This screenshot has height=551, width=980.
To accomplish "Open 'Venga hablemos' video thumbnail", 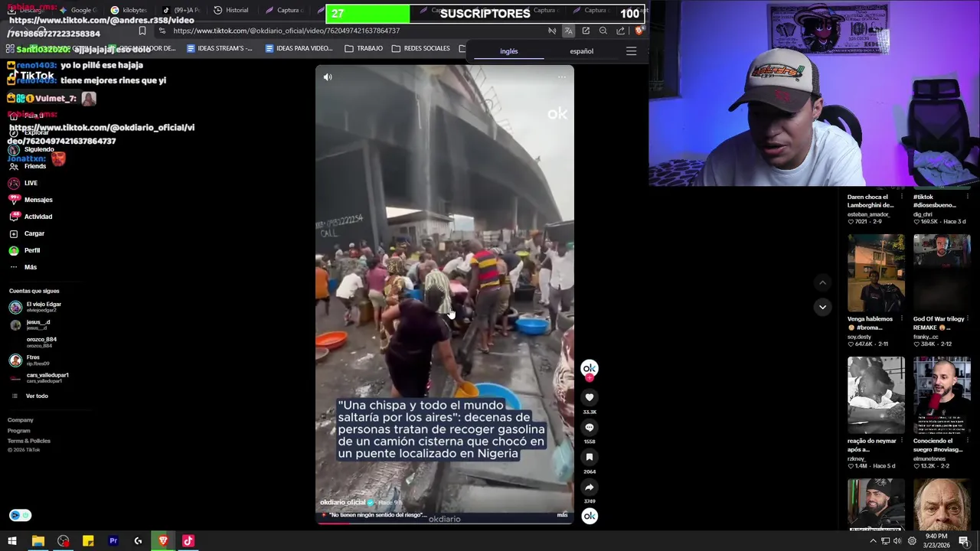I will 876,274.
